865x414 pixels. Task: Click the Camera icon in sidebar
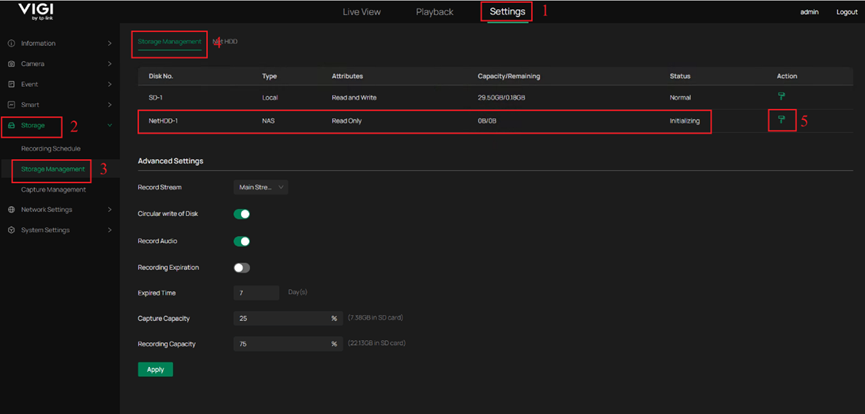pyautogui.click(x=12, y=64)
